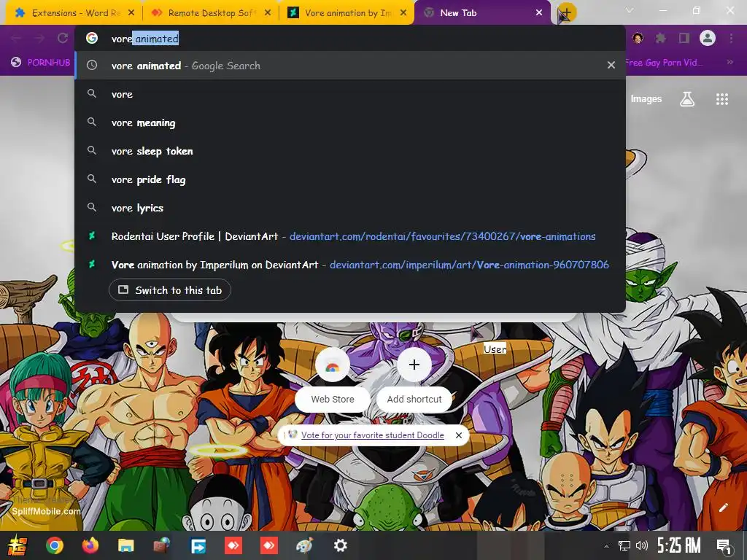Open the tab search chevron

coord(630,10)
